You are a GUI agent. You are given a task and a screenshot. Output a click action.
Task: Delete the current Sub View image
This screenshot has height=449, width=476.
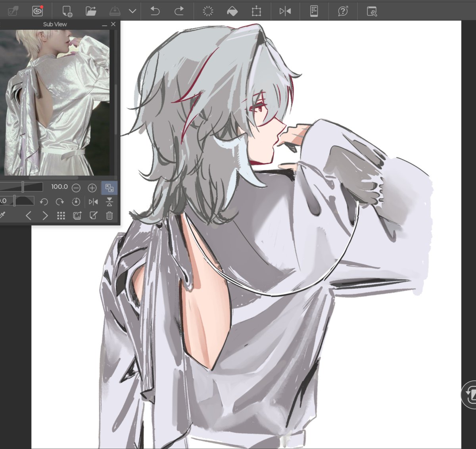click(109, 215)
